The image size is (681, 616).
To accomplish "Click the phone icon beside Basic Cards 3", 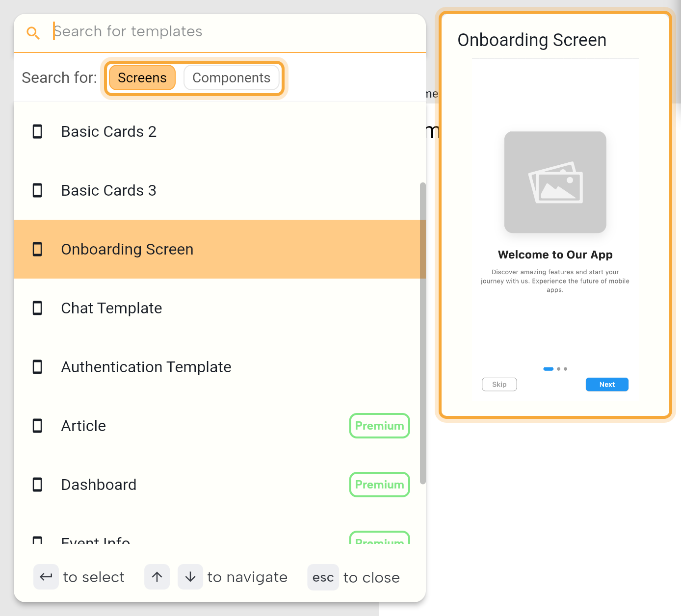I will click(37, 190).
